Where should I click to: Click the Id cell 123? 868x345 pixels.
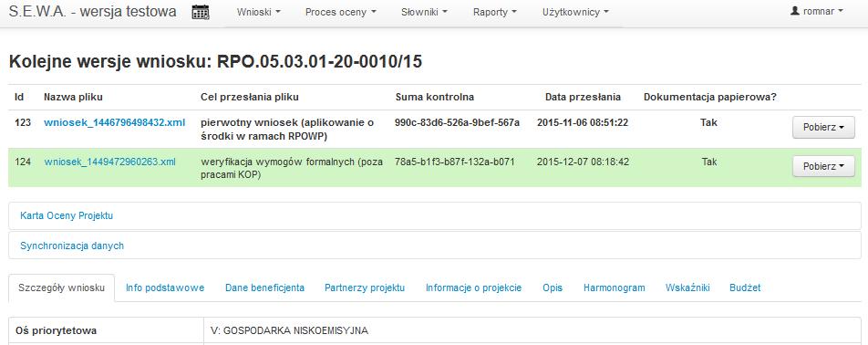23,122
